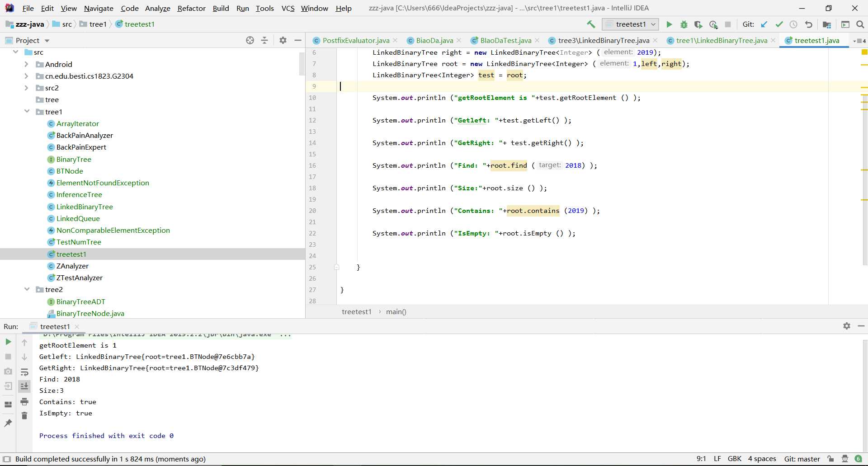The height and width of the screenshot is (466, 868).
Task: Open the Refactor menu
Action: pyautogui.click(x=191, y=8)
